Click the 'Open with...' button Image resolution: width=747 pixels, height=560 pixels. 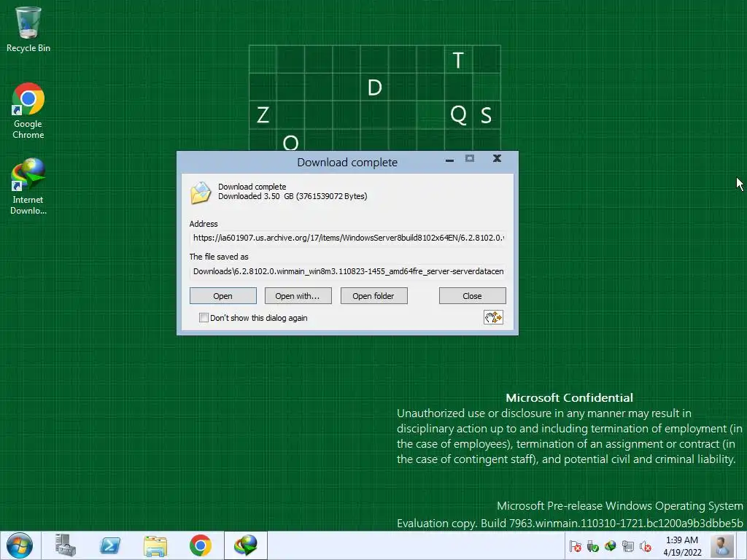[298, 296]
